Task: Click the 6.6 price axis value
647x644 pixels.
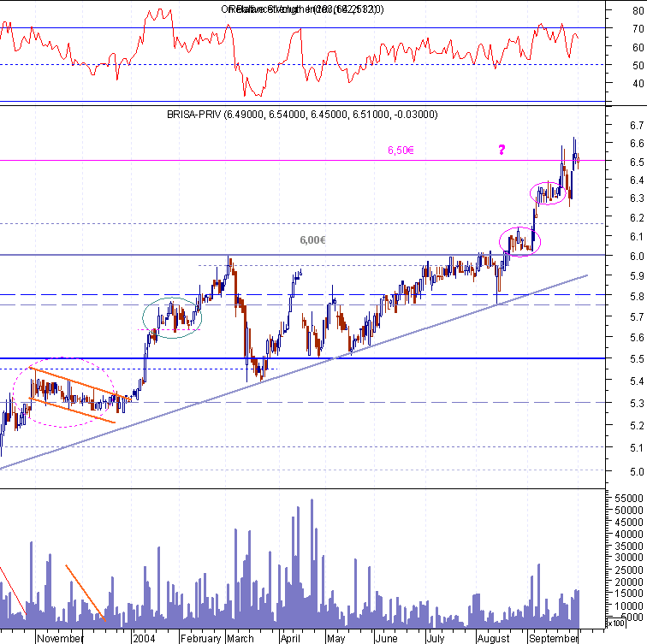Action: pyautogui.click(x=637, y=143)
